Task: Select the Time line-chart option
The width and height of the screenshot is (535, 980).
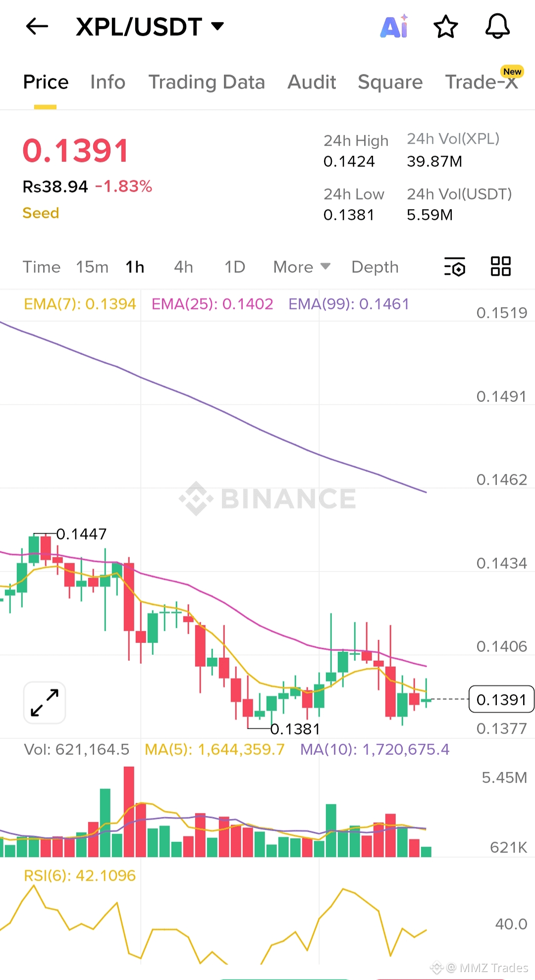Action: pyautogui.click(x=42, y=267)
